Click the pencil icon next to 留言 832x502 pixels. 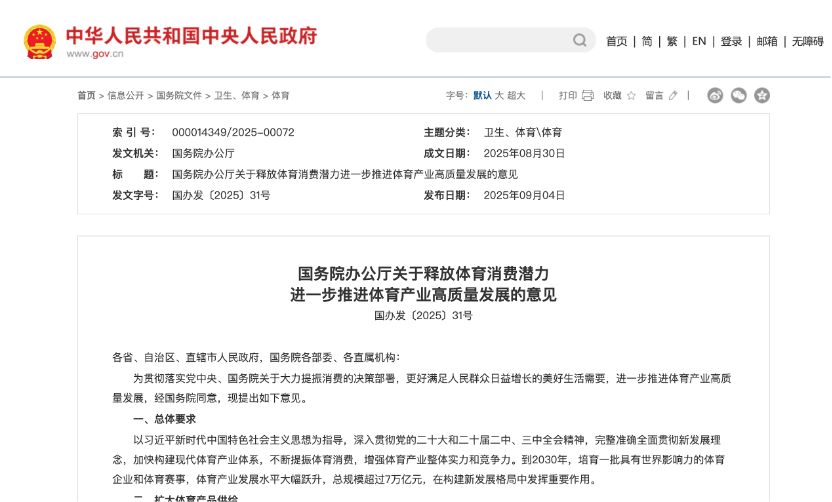tap(673, 96)
